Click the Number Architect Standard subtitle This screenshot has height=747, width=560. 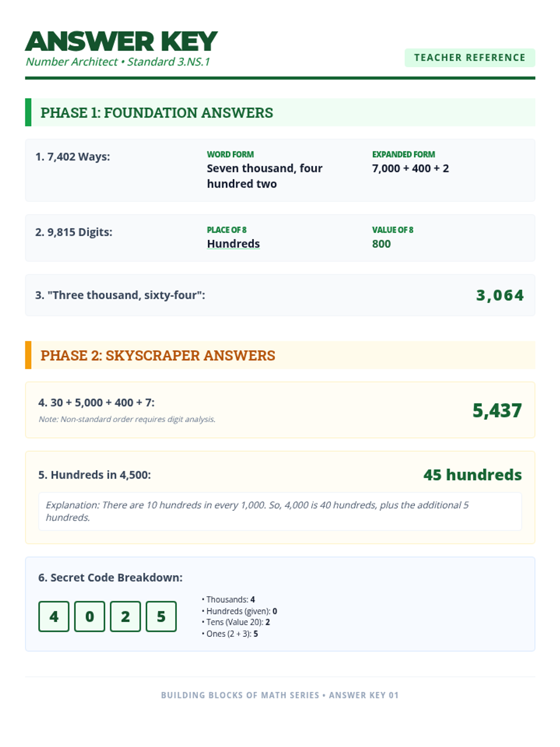(x=118, y=62)
